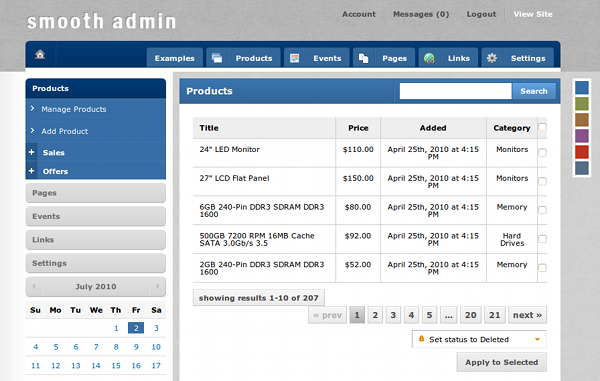Check the 2GB DDR3 $52.00 row checkbox
This screenshot has width=600, height=381.
pyautogui.click(x=542, y=268)
